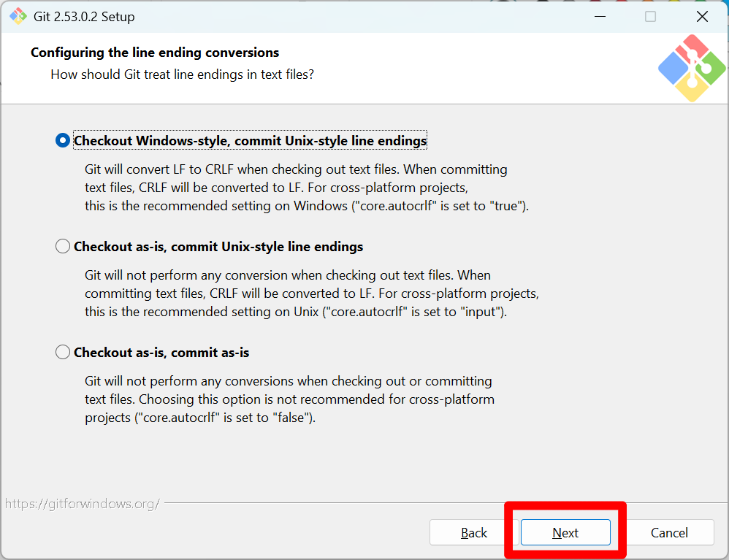Select the Checkout Windows-style radio circle
Screen dimensions: 729x560
click(63, 140)
